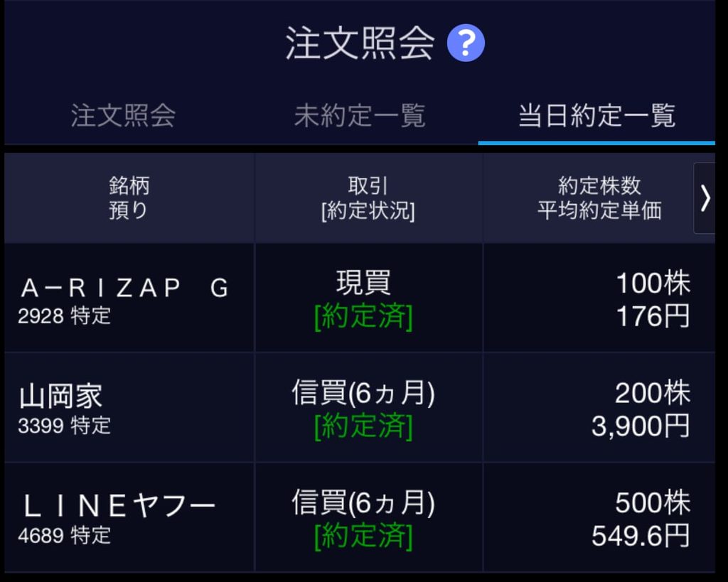Switch to 未約定一覧 tab
Viewport: 728px width, 582px height.
(x=360, y=116)
